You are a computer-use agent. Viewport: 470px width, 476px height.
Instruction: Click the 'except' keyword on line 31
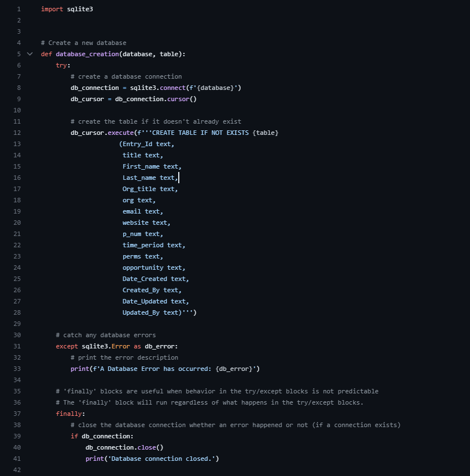tap(67, 346)
